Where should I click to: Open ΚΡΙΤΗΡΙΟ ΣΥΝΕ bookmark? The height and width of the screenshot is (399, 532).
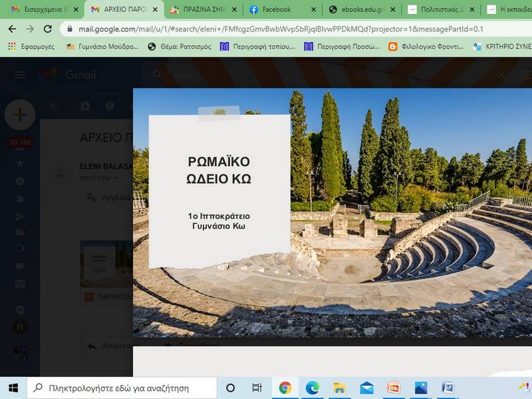pos(503,47)
